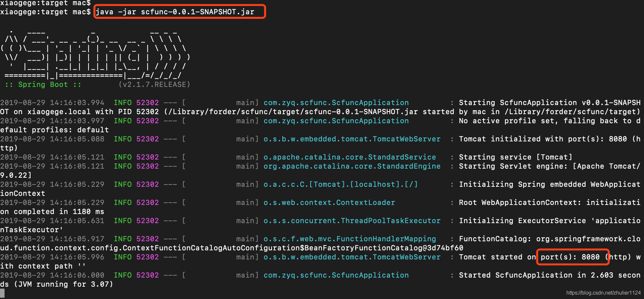Click the 'Starting service [Tomcat]' message

click(515, 157)
